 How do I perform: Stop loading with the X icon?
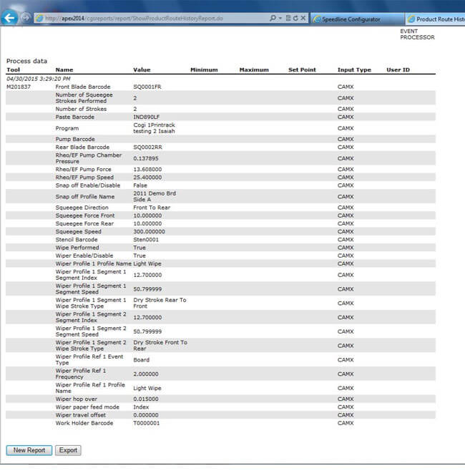(303, 19)
